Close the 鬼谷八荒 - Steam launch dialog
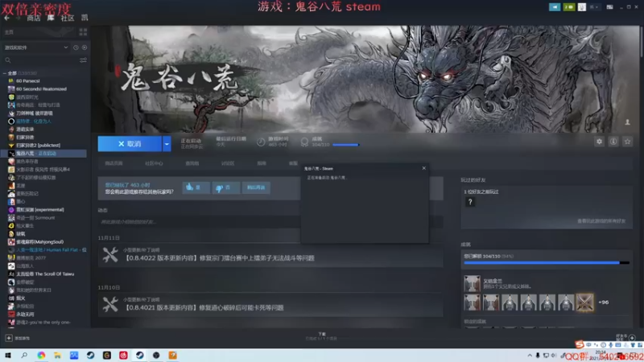This screenshot has height=362, width=644. 424,168
